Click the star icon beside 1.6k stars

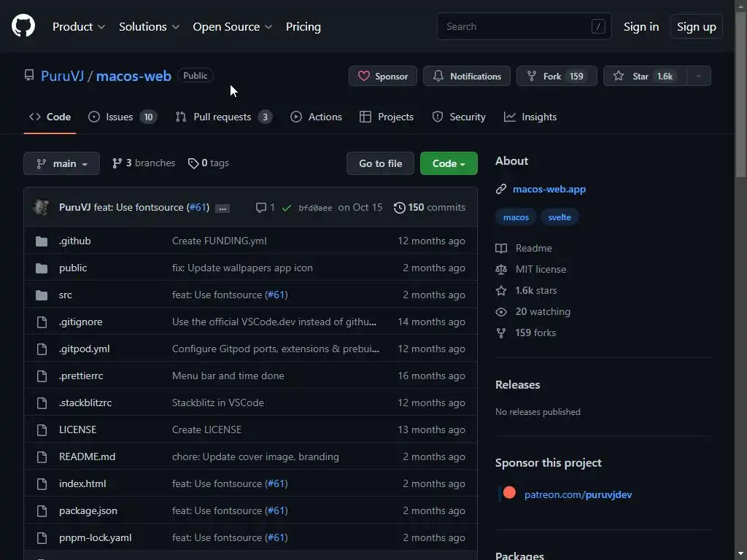pos(501,290)
